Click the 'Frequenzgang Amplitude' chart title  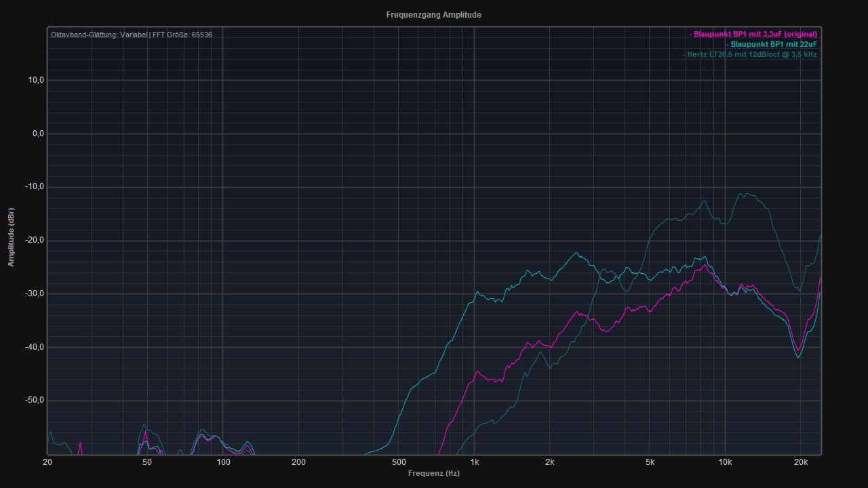[x=433, y=15]
